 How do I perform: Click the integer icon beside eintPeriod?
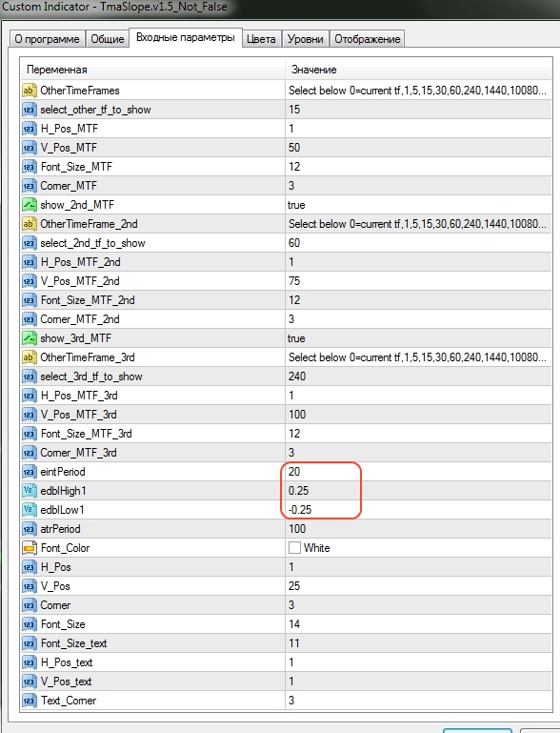click(29, 472)
